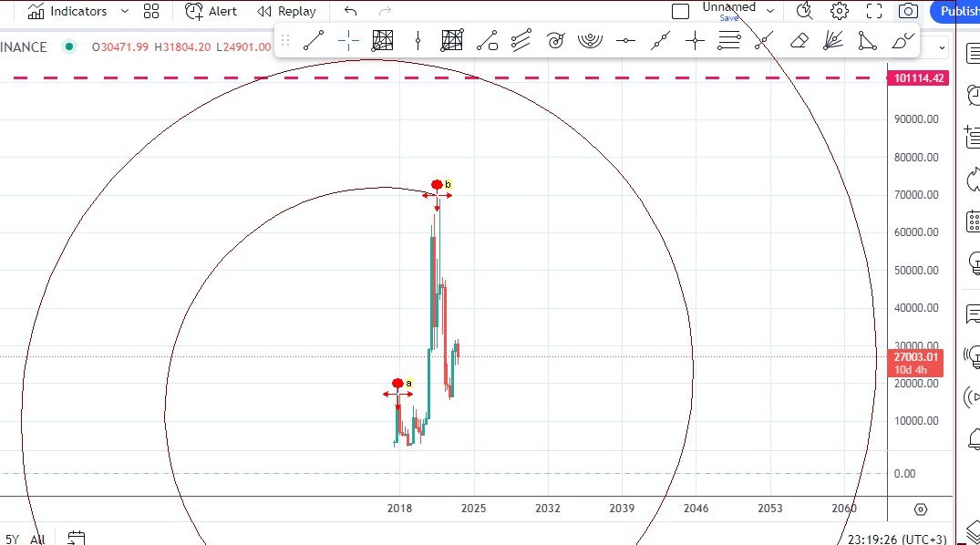Take a chart snapshot
980x545 pixels.
click(908, 11)
